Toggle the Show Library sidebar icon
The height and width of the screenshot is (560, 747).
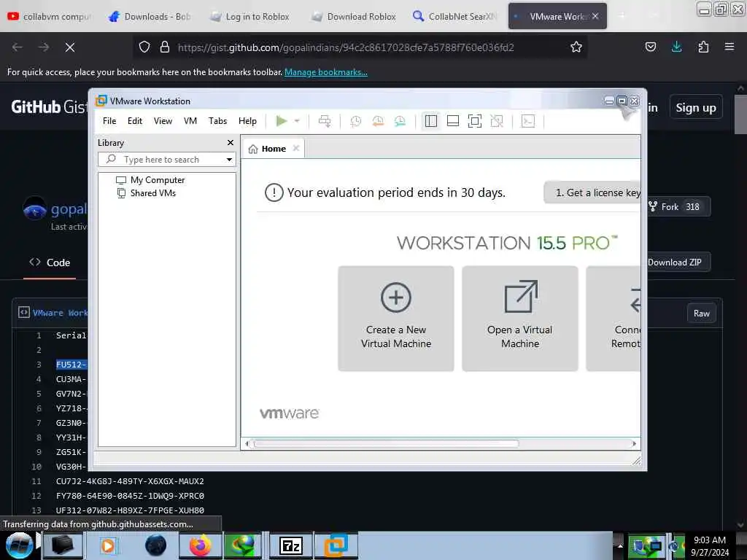[430, 121]
